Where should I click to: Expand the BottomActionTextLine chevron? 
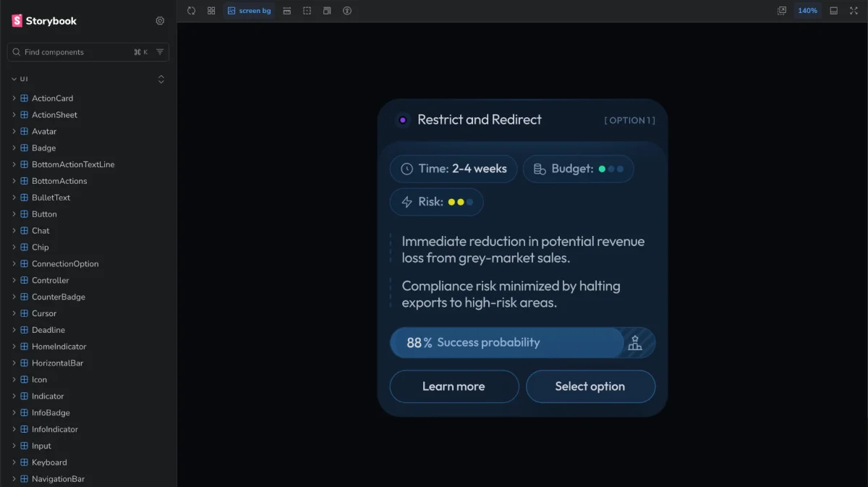tap(14, 164)
